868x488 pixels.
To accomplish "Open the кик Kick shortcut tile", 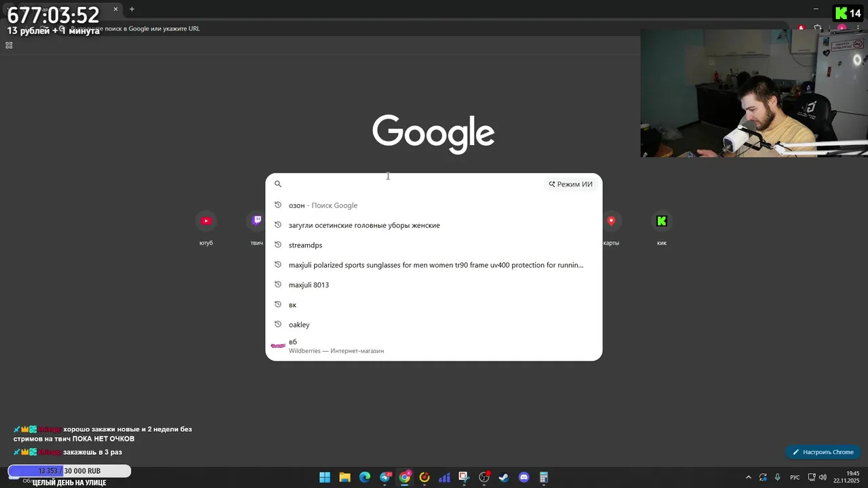I will tap(662, 228).
